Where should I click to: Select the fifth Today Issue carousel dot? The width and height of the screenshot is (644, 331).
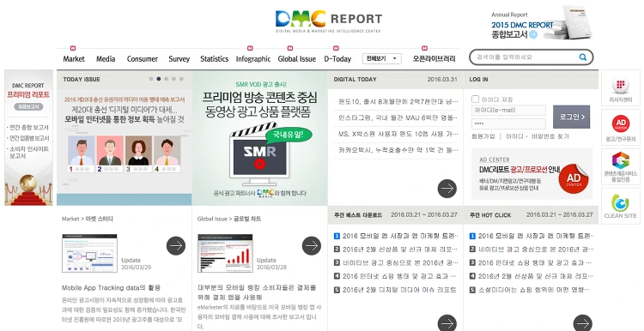[x=181, y=79]
